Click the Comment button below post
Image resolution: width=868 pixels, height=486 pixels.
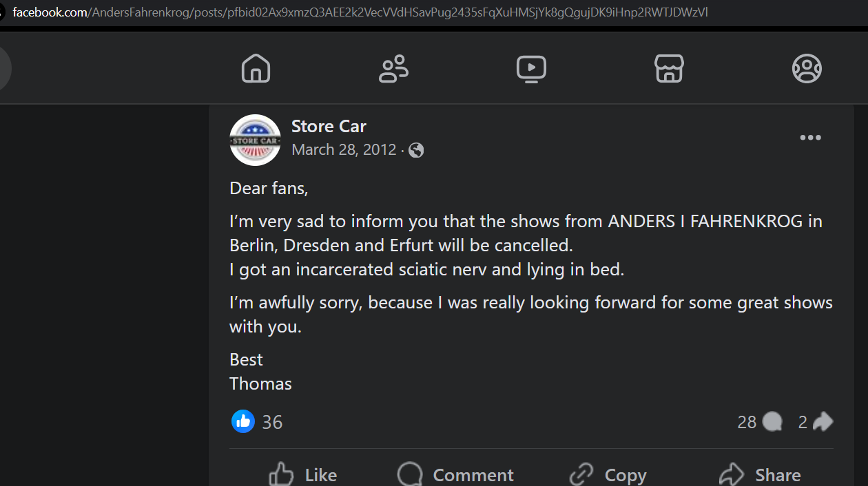coord(455,474)
